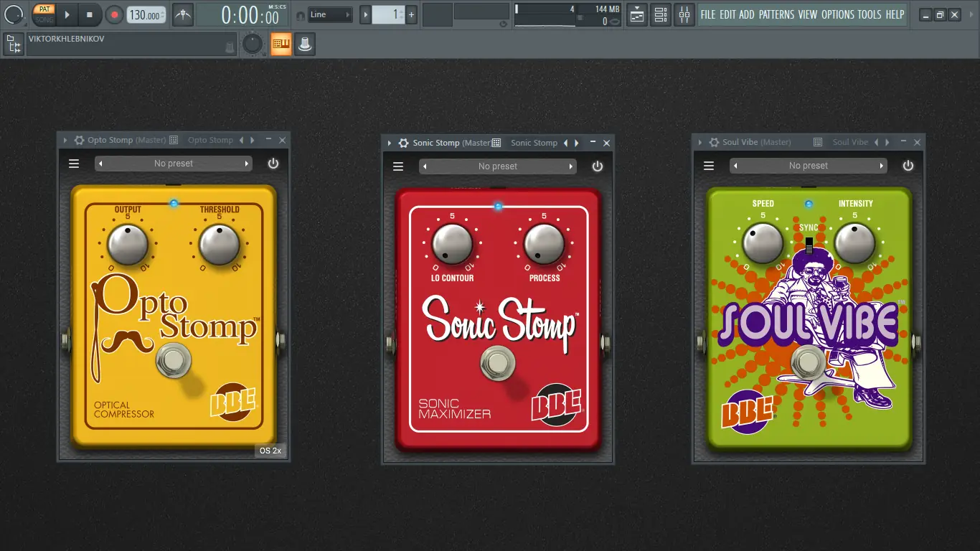
Task: Click next-preset arrow in Sonic Stomp preset bar
Action: tap(571, 166)
